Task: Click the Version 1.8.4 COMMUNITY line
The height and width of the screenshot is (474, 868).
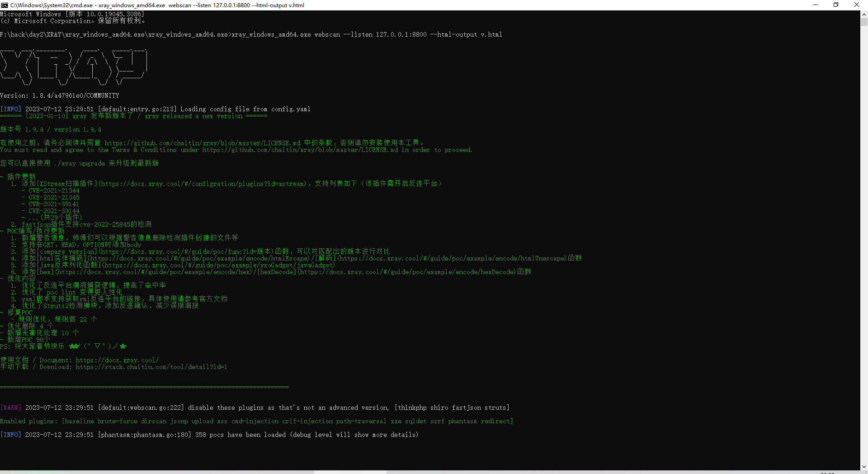Action: coord(60,95)
